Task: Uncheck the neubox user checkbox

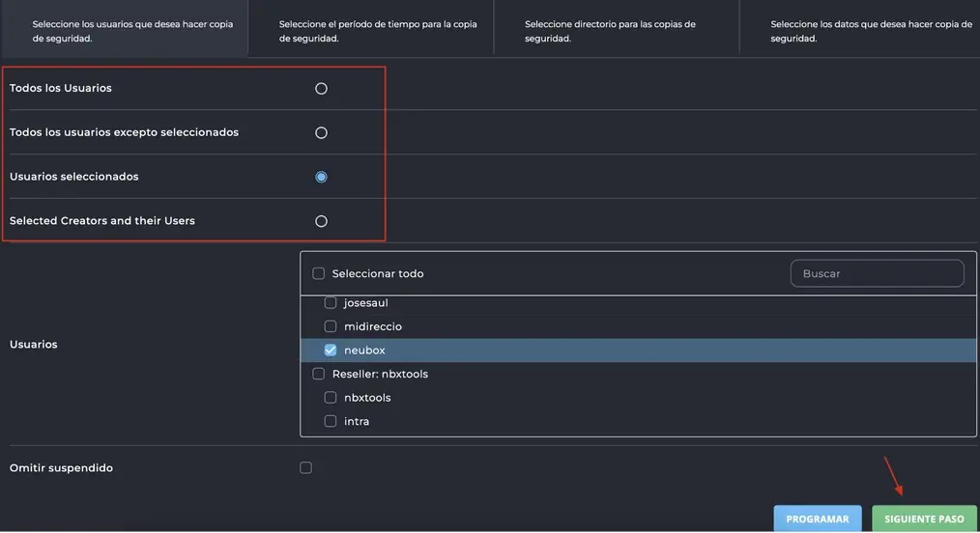Action: coord(330,351)
